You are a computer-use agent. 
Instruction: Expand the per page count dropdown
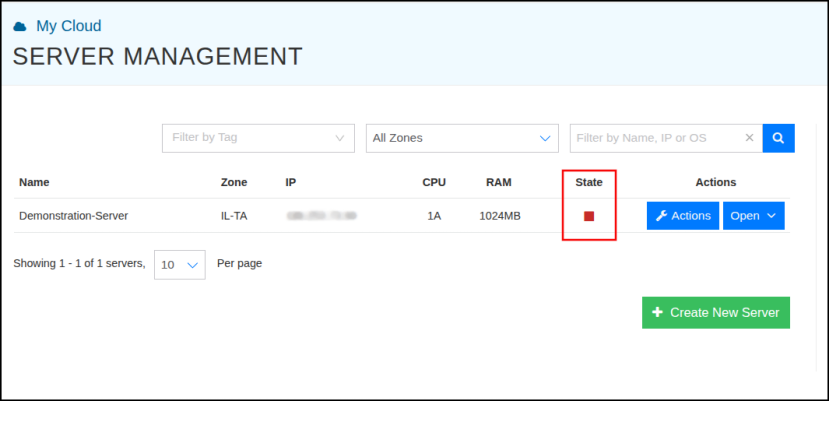click(180, 265)
